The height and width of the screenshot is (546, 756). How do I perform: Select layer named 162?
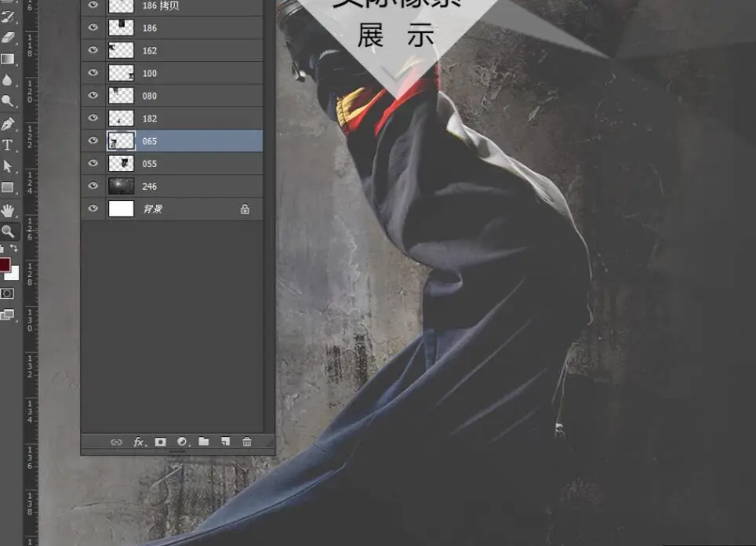pos(150,51)
